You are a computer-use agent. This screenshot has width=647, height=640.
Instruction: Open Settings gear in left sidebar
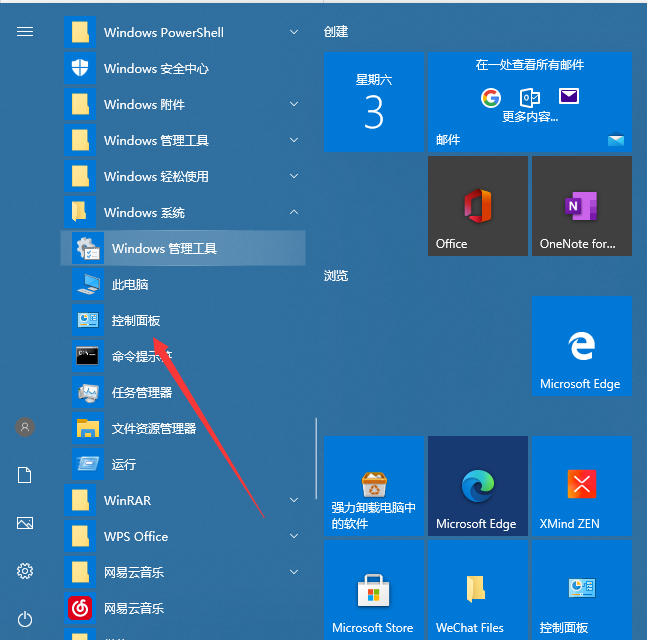click(25, 571)
